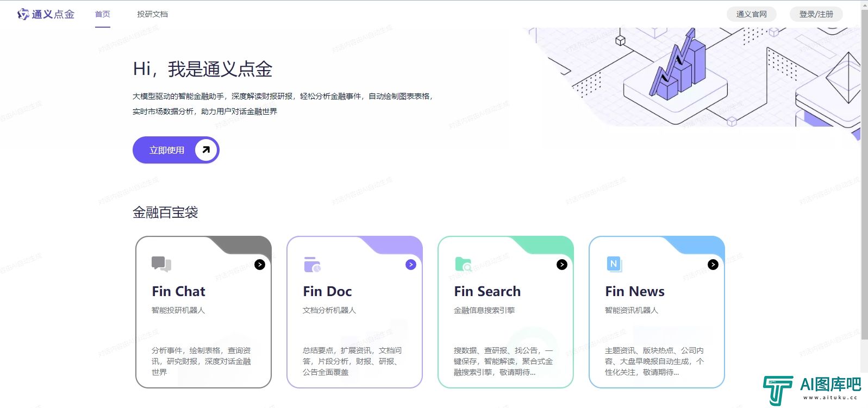Screen dimensions: 868x408
Task: Click the Fin Search description starting 搜数据
Action: click(x=503, y=361)
